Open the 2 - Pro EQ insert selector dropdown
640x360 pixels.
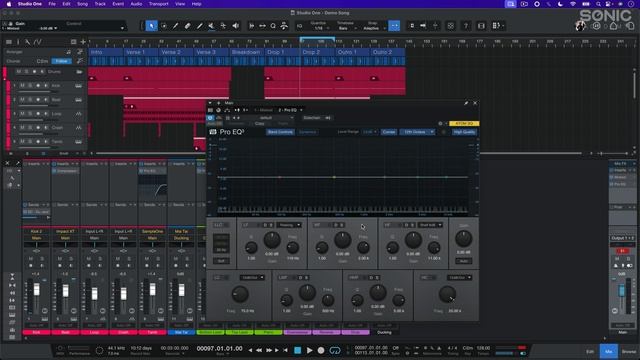click(290, 110)
